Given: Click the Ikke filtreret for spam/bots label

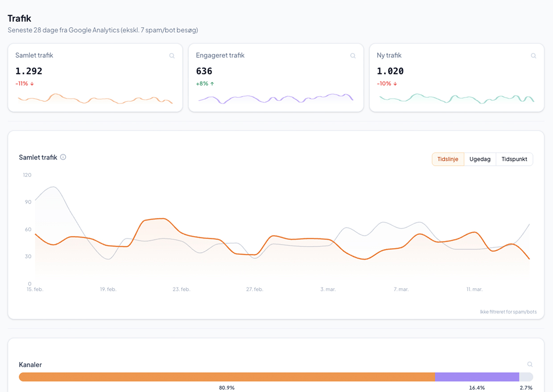Looking at the screenshot, I should tap(508, 311).
